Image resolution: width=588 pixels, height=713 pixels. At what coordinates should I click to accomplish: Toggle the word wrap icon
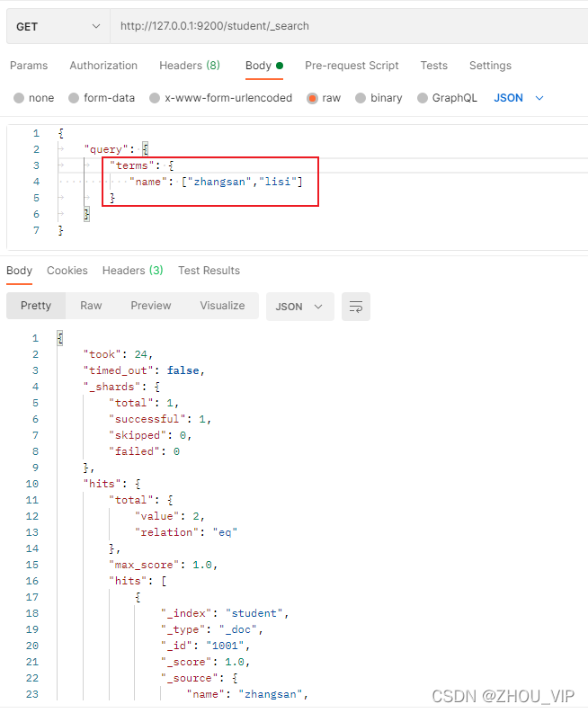[356, 307]
